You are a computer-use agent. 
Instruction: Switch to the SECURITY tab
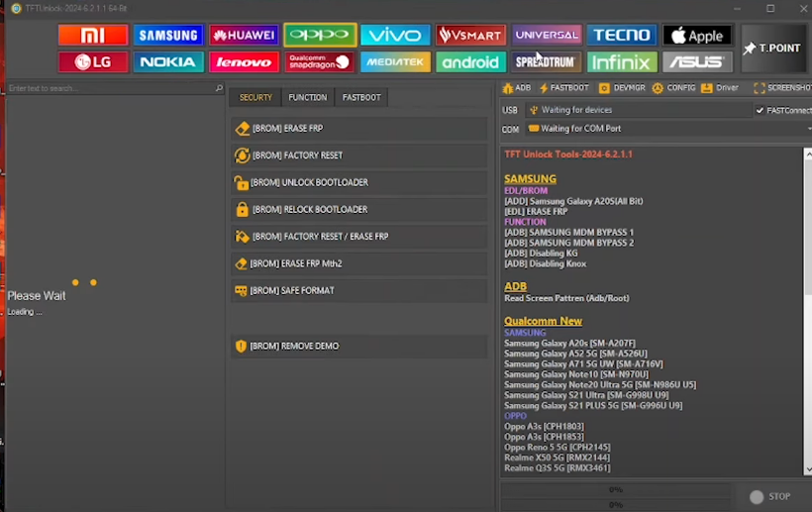coord(255,97)
